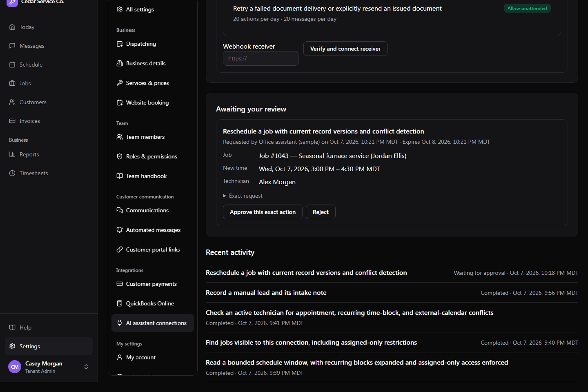Viewport: 588px width, 392px height.
Task: Click the Settings gear icon in sidebar
Action: point(12,346)
